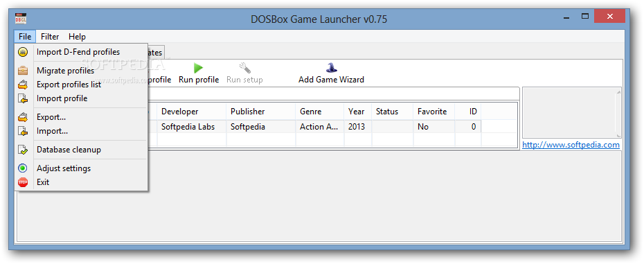Select the ID cell showing 0

[x=468, y=127]
